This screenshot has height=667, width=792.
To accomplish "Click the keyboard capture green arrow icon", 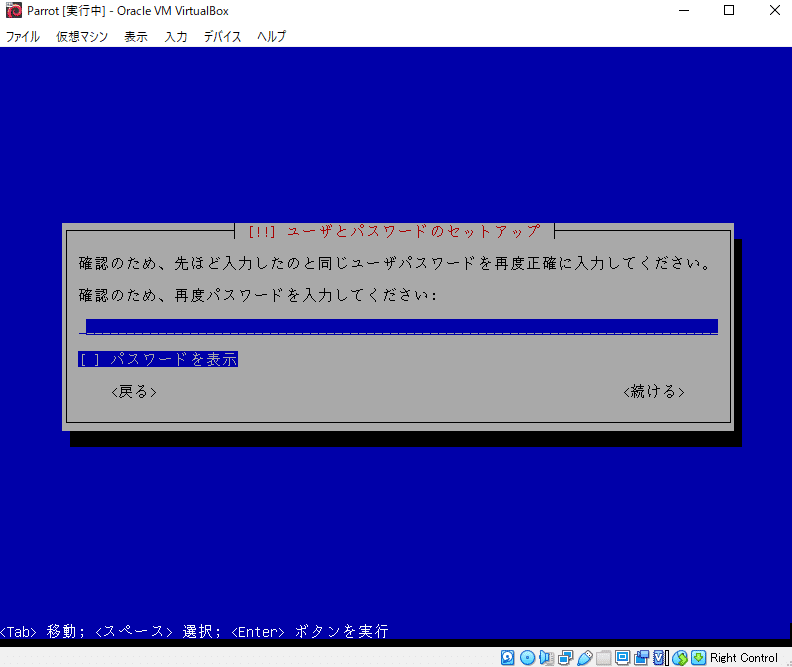I will pos(699,657).
